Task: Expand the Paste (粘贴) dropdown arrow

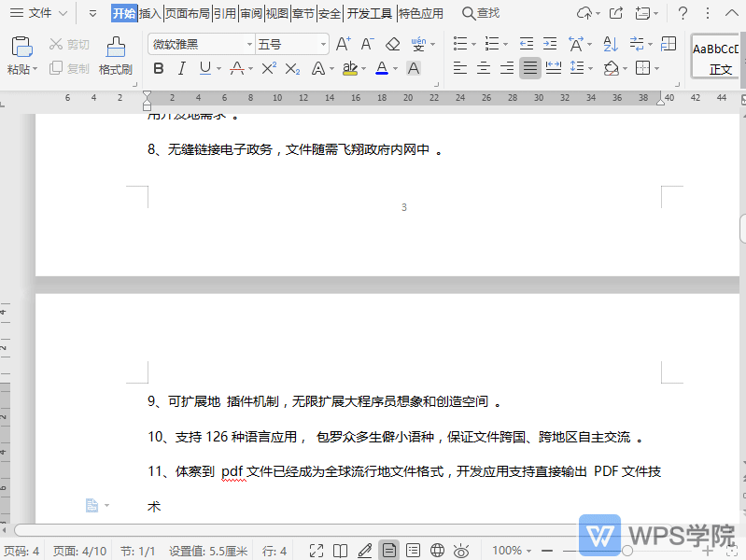Action: (x=35, y=69)
